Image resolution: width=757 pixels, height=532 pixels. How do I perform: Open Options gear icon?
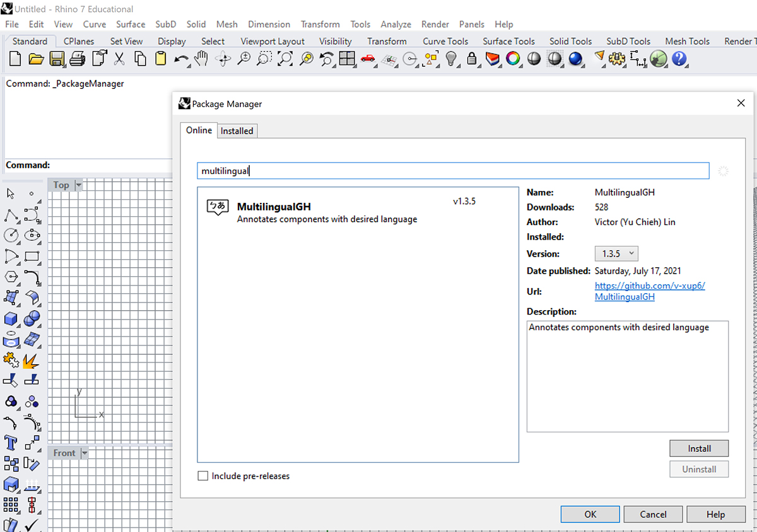(x=617, y=59)
